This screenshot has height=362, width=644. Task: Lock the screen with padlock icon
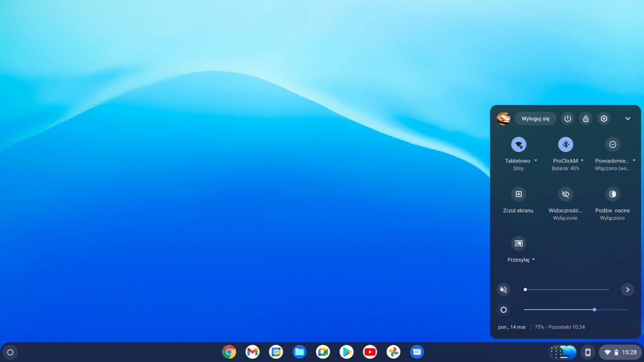pos(586,119)
